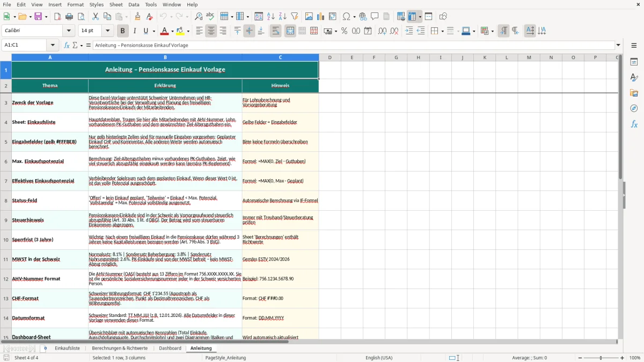This screenshot has width=644, height=362.
Task: Select the Clone Formatting paintbrush
Action: pyautogui.click(x=137, y=17)
